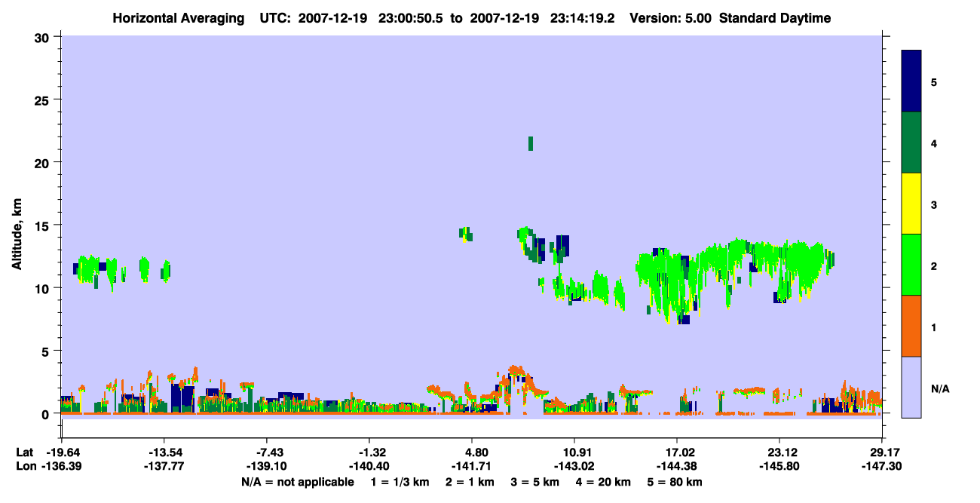The image size is (980, 503).
Task: Click the colorbar label 3
Action: tap(934, 204)
